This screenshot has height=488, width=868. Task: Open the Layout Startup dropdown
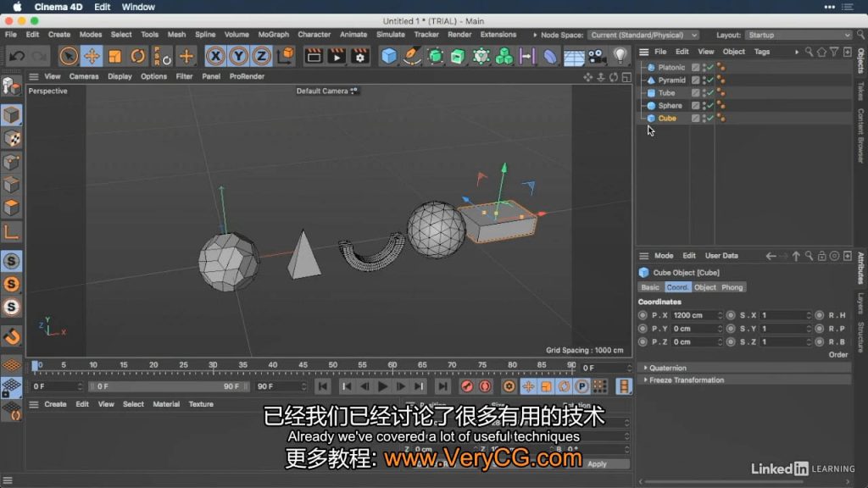tap(798, 35)
